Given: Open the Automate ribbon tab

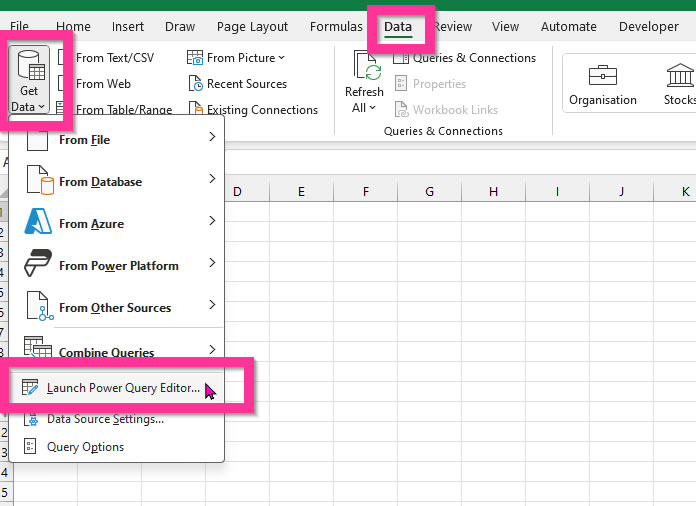Looking at the screenshot, I should [x=569, y=27].
